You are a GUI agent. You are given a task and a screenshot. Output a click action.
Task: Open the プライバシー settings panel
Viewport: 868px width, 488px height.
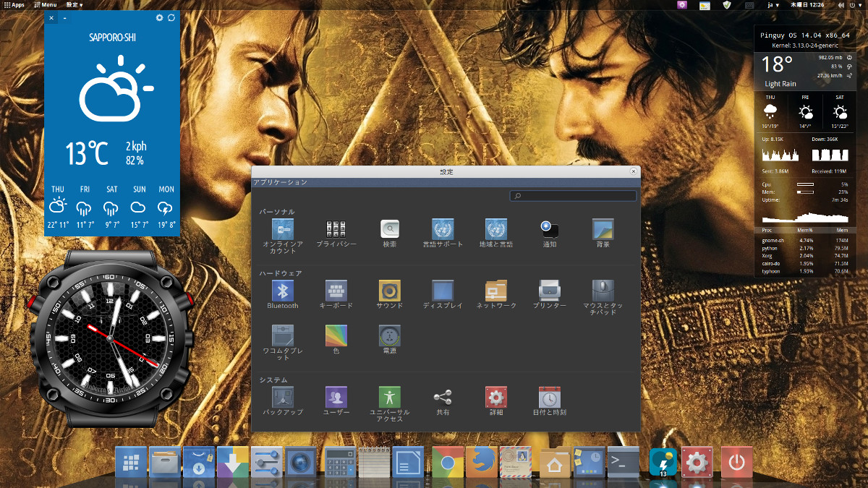(x=336, y=233)
